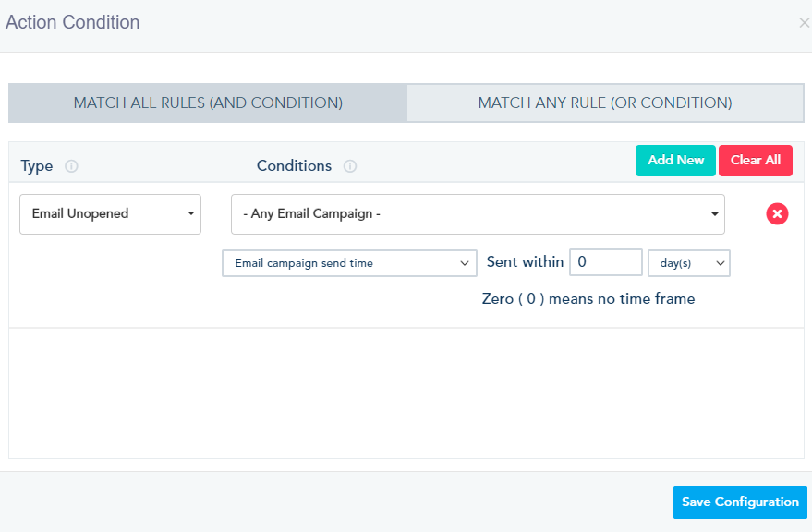The width and height of the screenshot is (812, 532).
Task: Click the Conditions column label
Action: tap(294, 166)
